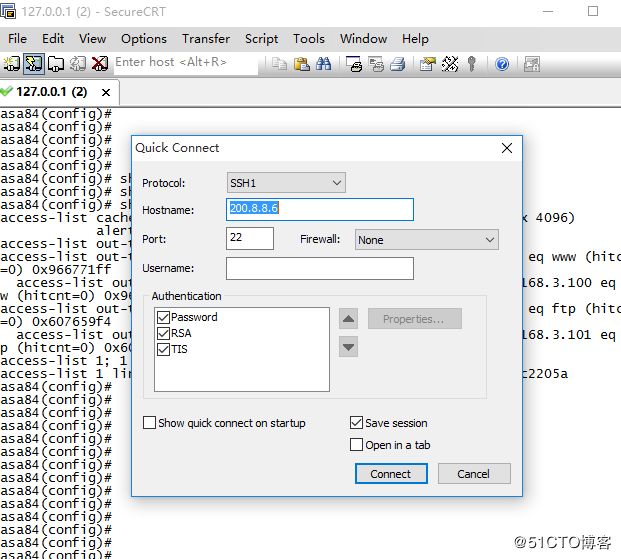Image resolution: width=621 pixels, height=559 pixels.
Task: Move authentication method down with down arrow
Action: click(348, 347)
